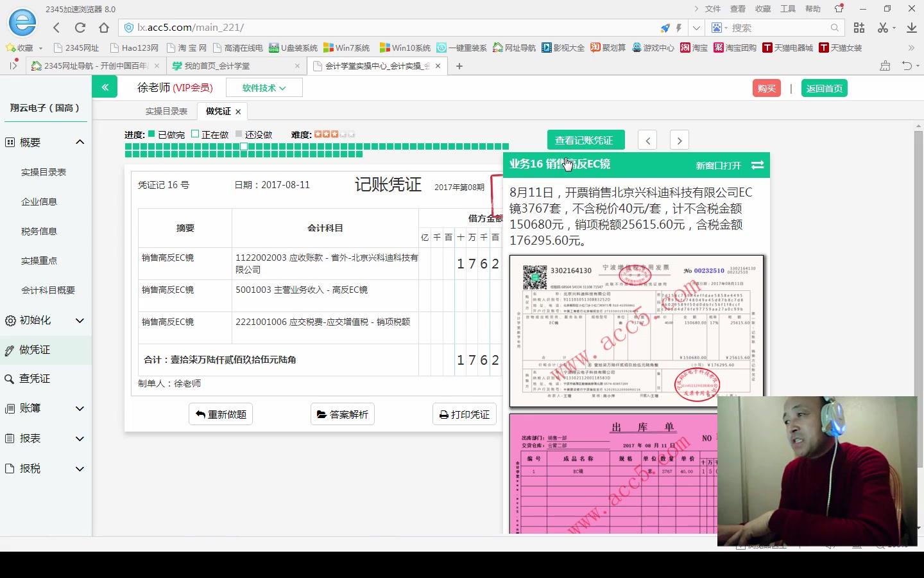Select the 账簿 ledger icon
The image size is (924, 578).
click(x=9, y=408)
